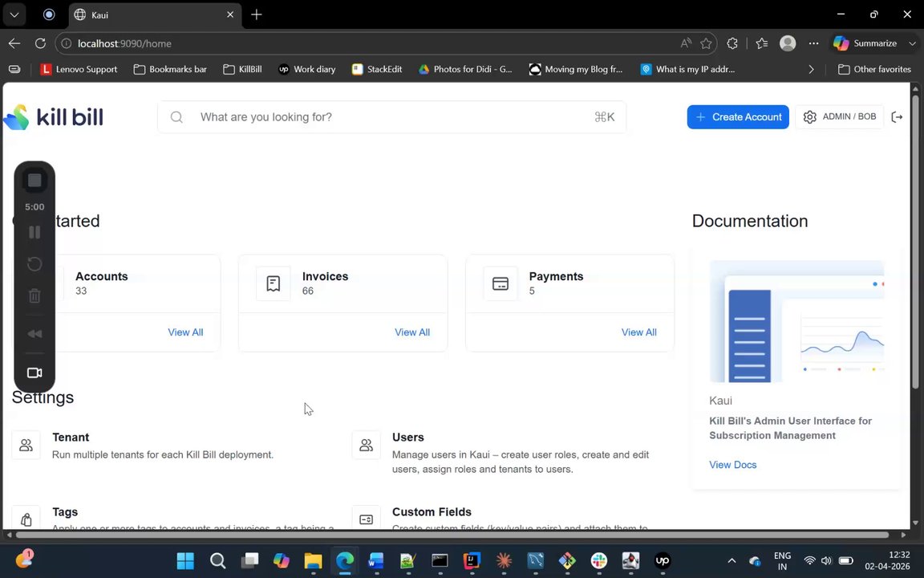Toggle the camera icon in recorder panel
Viewport: 924px width, 578px height.
pyautogui.click(x=34, y=372)
